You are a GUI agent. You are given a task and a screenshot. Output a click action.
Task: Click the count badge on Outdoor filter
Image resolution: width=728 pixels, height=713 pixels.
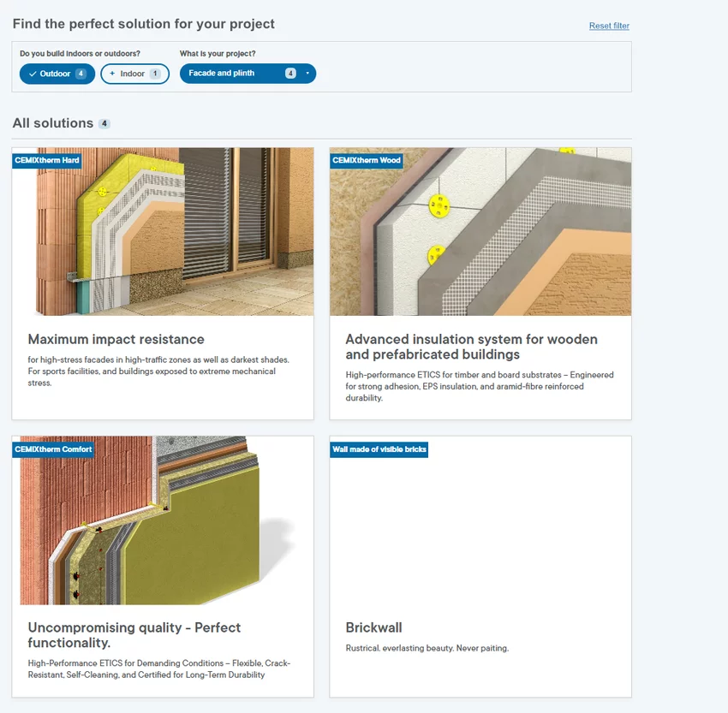(x=81, y=74)
